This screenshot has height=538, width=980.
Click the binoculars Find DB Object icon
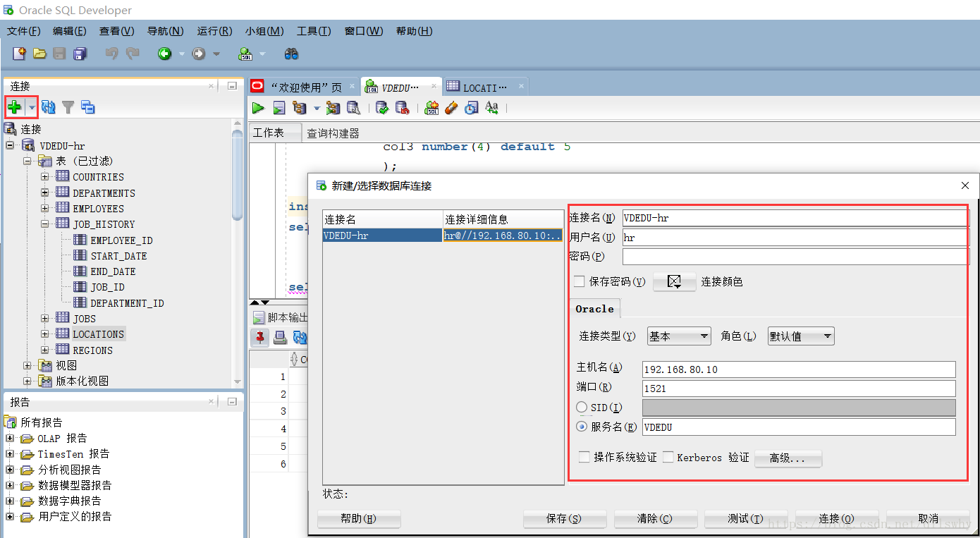coord(292,54)
